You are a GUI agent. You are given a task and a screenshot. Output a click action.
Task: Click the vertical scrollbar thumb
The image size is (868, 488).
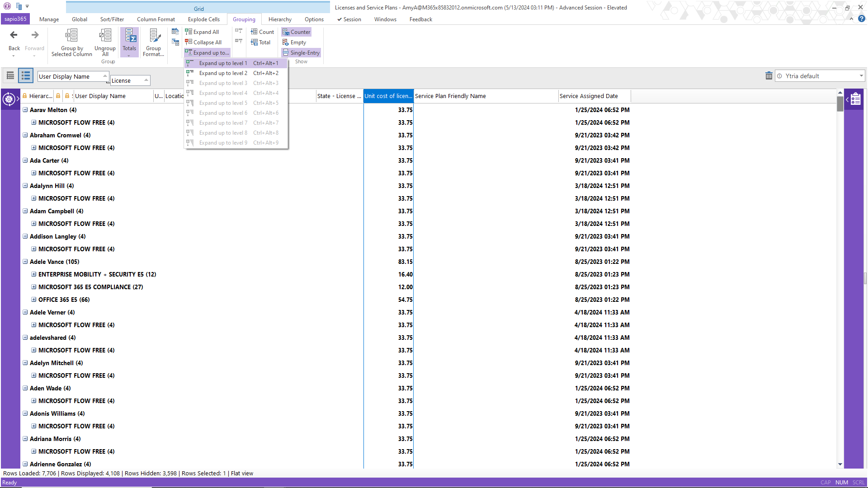click(x=840, y=103)
